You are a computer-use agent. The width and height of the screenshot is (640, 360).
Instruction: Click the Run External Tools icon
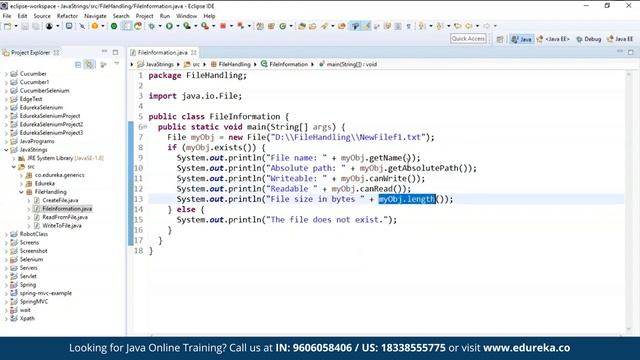click(205, 26)
